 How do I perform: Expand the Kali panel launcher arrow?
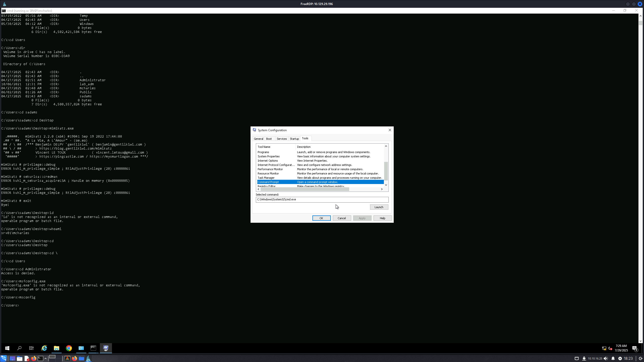pyautogui.click(x=46, y=358)
